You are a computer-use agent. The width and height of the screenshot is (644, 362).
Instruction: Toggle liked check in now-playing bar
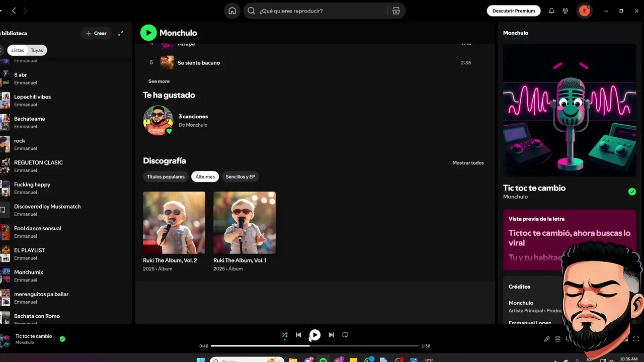tap(62, 339)
